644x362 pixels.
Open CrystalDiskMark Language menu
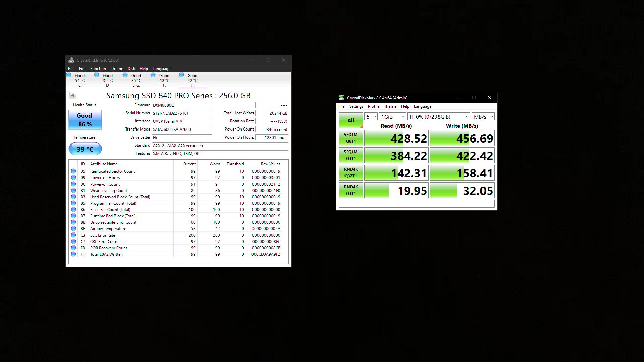(423, 106)
